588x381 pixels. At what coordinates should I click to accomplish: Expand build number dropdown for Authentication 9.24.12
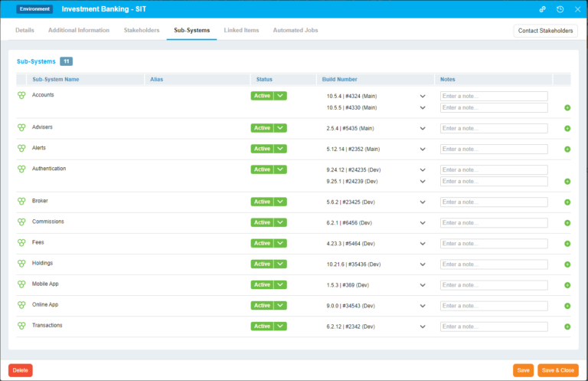pos(423,169)
